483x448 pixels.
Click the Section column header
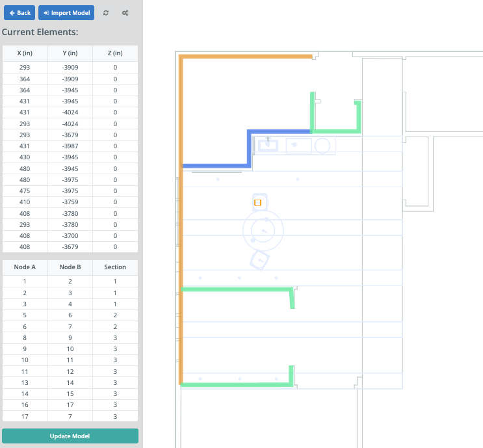click(115, 267)
